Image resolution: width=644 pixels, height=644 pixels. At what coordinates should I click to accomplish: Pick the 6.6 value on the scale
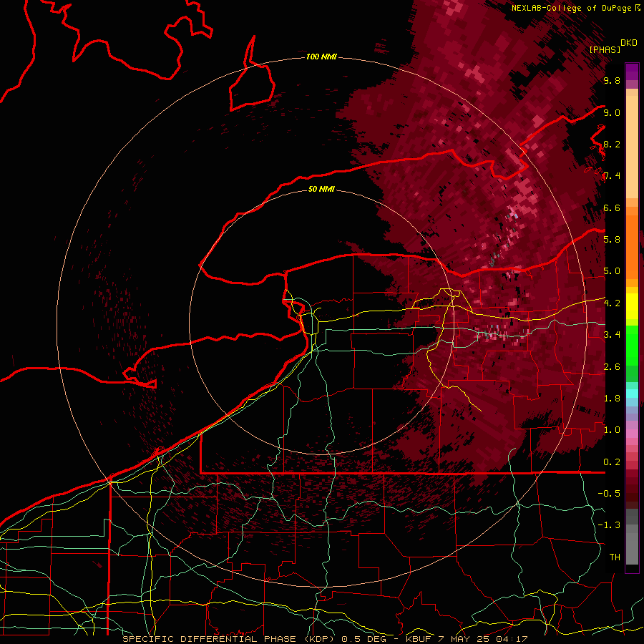[x=612, y=208]
